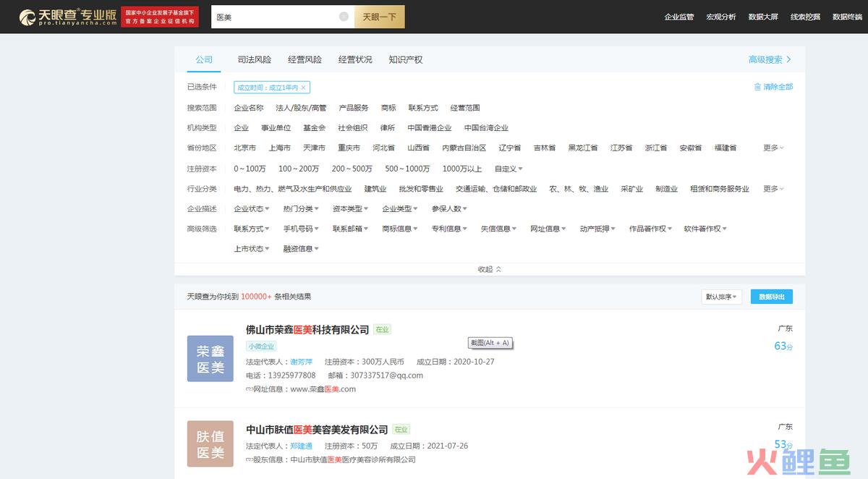
Task: Open 佛山市荣鑫医美科技有限公司 company page
Action: click(x=307, y=330)
